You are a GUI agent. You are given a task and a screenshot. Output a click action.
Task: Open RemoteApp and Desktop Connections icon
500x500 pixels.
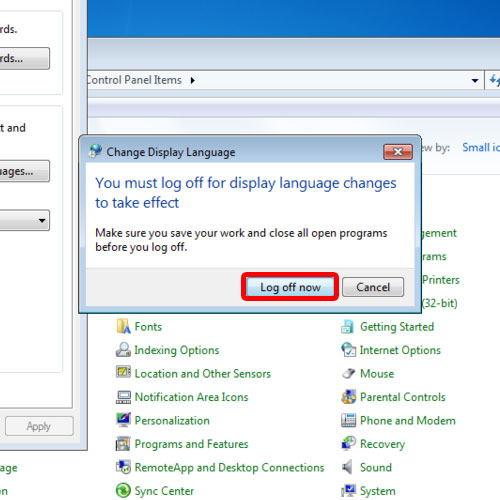click(x=123, y=467)
